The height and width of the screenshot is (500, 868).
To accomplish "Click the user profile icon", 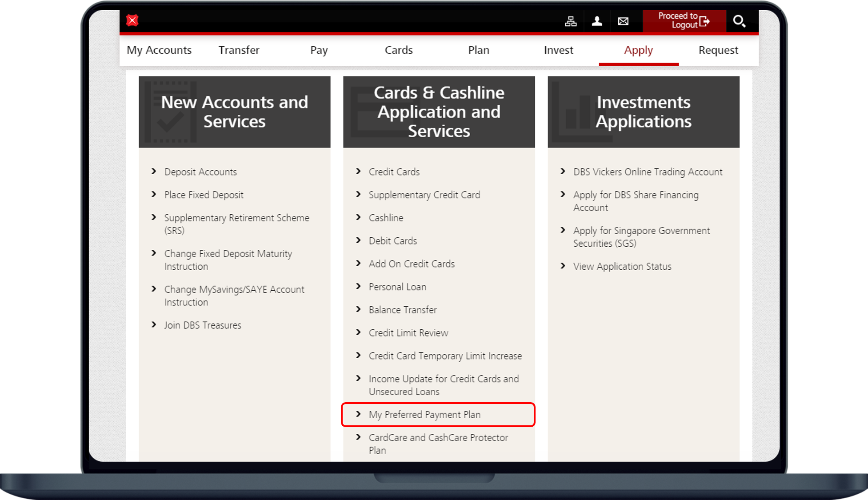I will click(x=598, y=21).
